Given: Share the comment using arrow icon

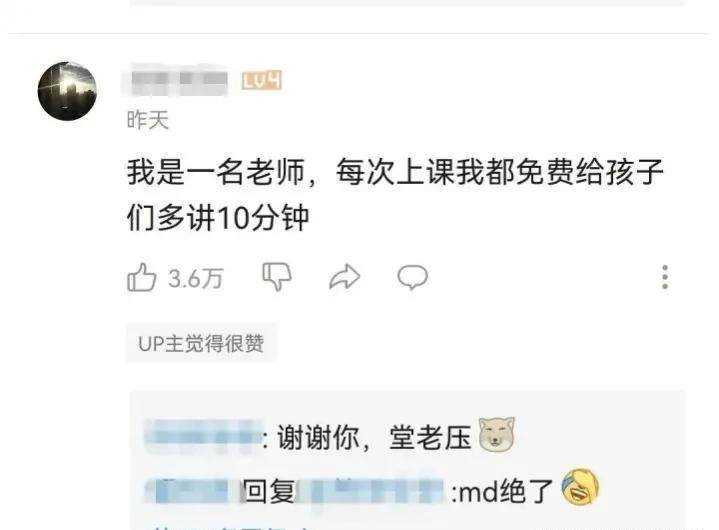Looking at the screenshot, I should (x=344, y=277).
